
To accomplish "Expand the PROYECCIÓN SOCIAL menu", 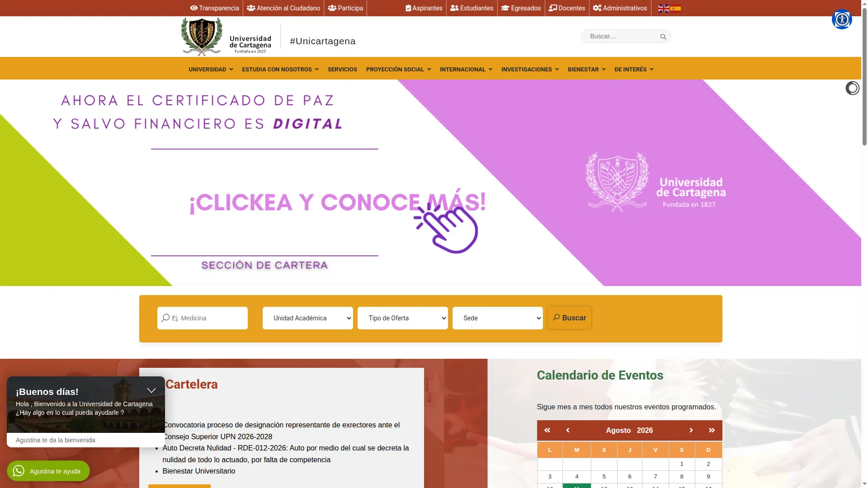I will (x=398, y=70).
